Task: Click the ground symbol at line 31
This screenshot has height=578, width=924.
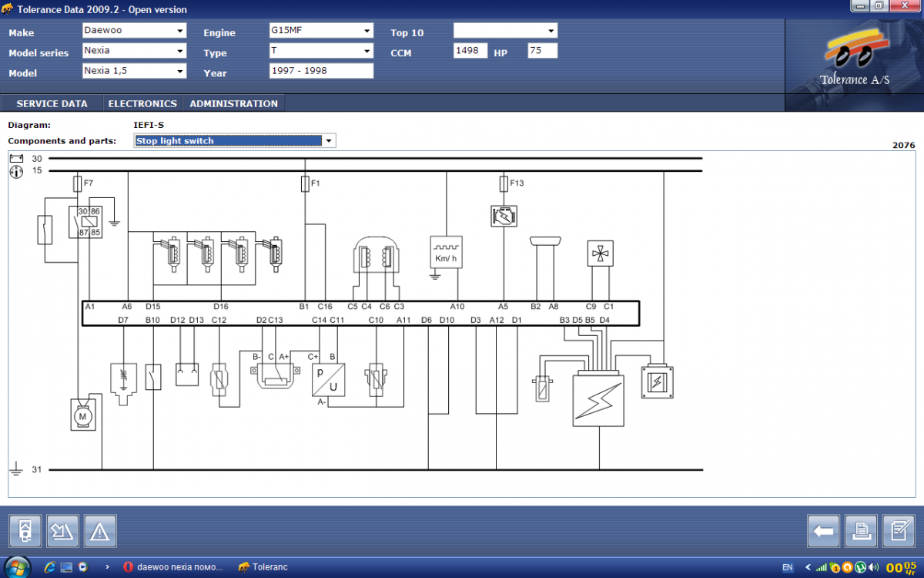Action: point(16,468)
